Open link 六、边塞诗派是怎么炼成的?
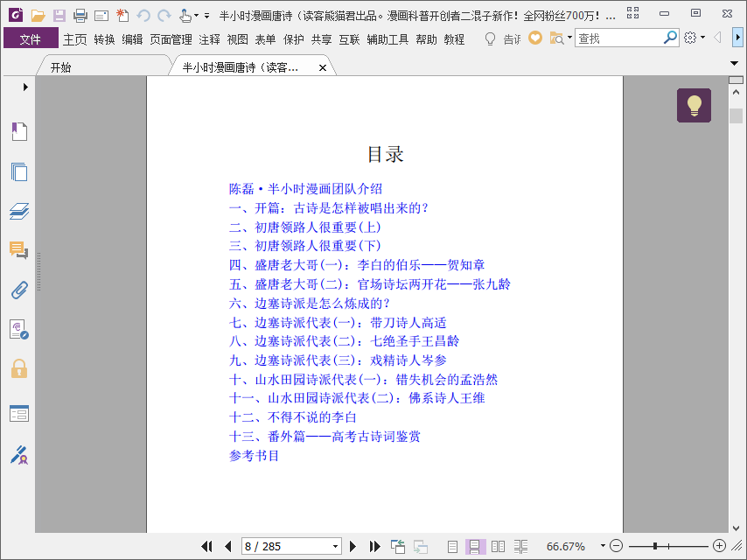 click(x=310, y=303)
